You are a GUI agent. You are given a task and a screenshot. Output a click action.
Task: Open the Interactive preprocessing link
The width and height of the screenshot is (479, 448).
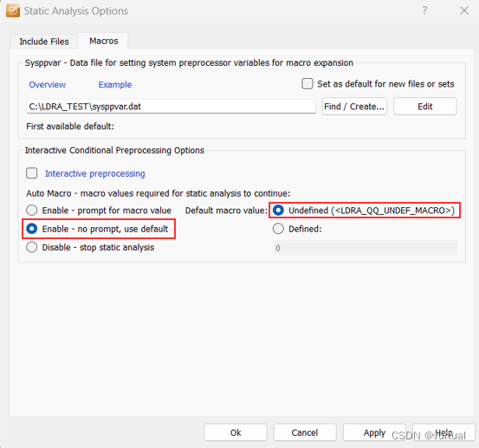pyautogui.click(x=95, y=173)
